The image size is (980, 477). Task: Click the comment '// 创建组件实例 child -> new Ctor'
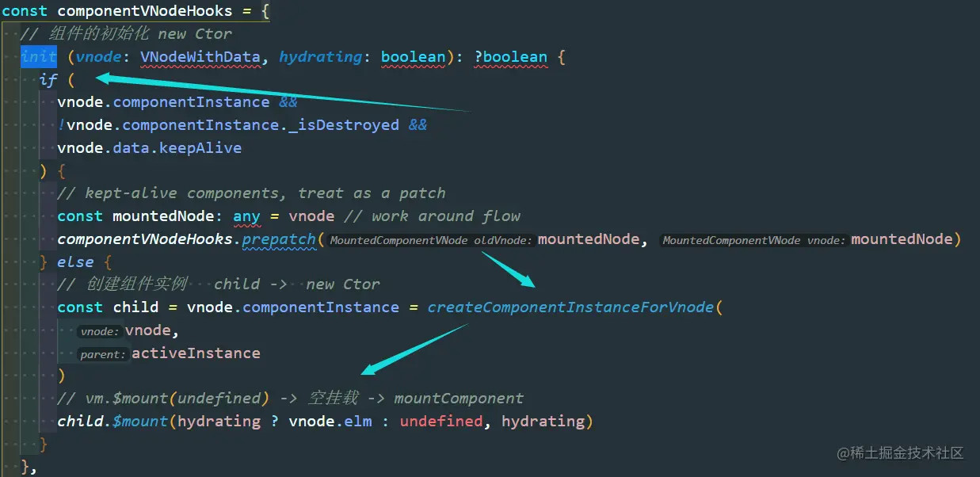point(219,284)
